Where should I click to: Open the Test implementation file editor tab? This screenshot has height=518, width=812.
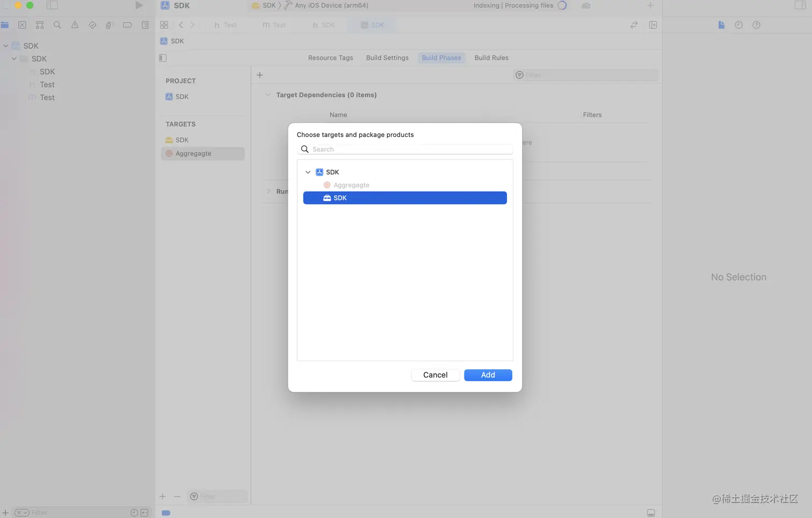point(274,25)
